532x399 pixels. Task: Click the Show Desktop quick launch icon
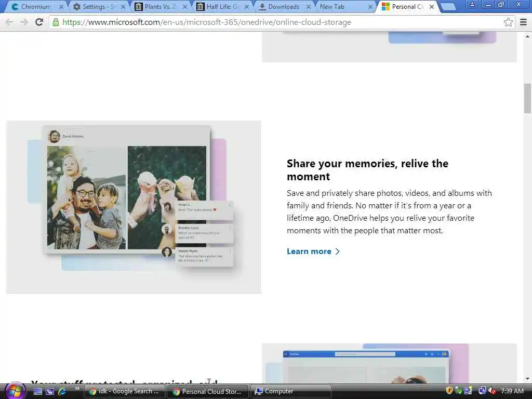(x=37, y=391)
